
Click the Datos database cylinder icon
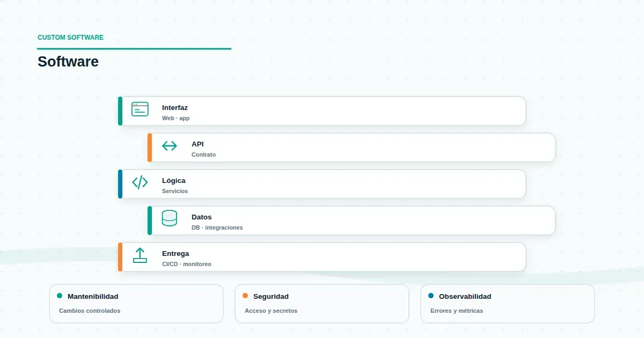pyautogui.click(x=170, y=218)
